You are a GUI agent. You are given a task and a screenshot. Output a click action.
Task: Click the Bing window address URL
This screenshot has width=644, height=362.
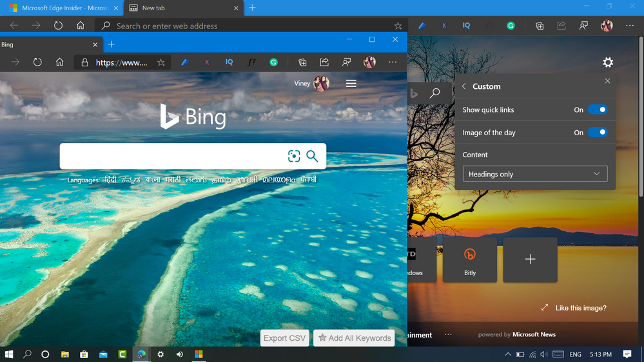[x=122, y=62]
